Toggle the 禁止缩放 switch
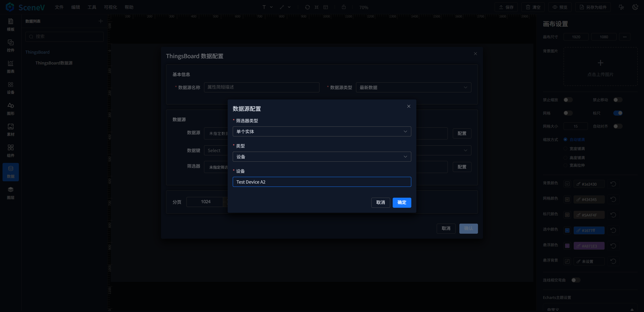The height and width of the screenshot is (312, 644). click(568, 100)
